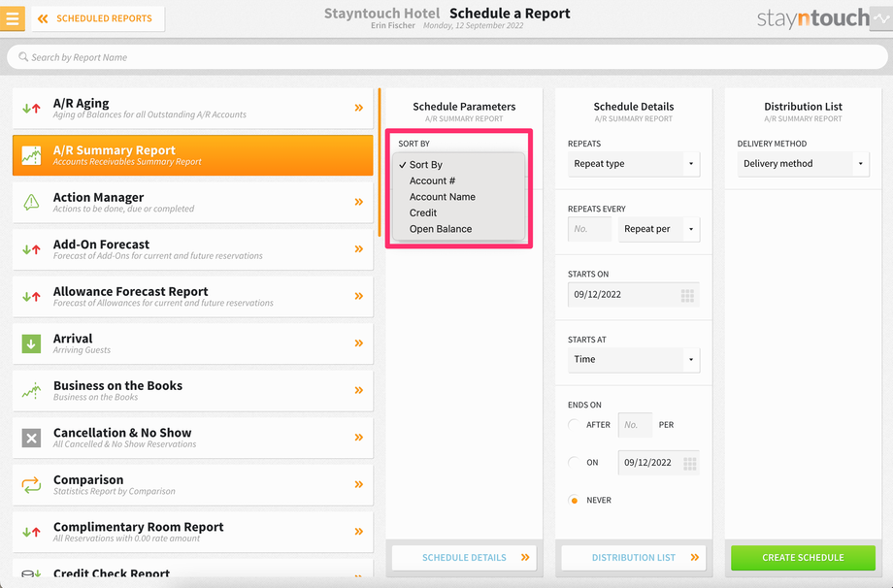Open the Starts At Time dropdown
The width and height of the screenshot is (893, 588).
click(633, 360)
